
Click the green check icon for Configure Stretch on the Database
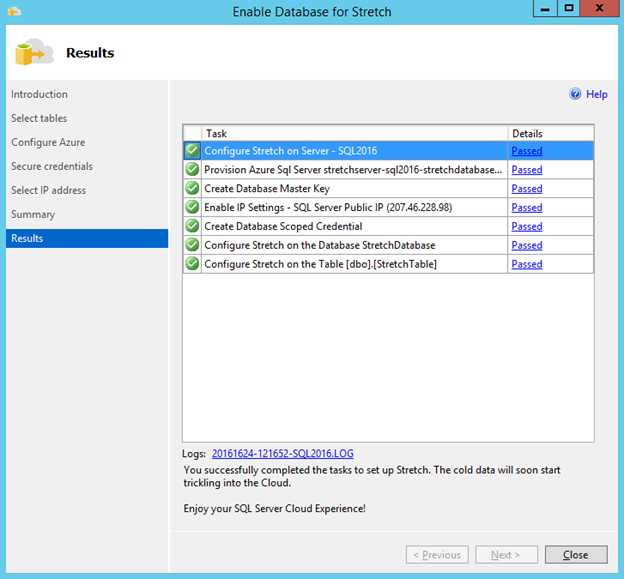coord(192,245)
